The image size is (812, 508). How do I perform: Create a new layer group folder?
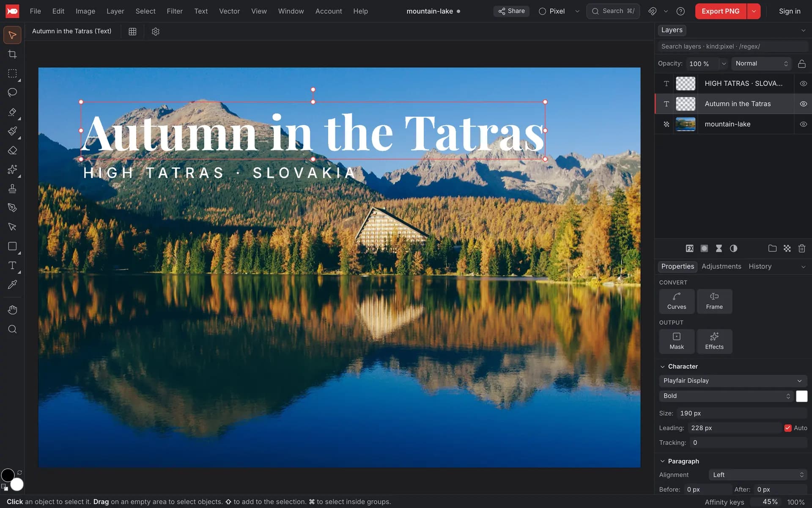772,248
